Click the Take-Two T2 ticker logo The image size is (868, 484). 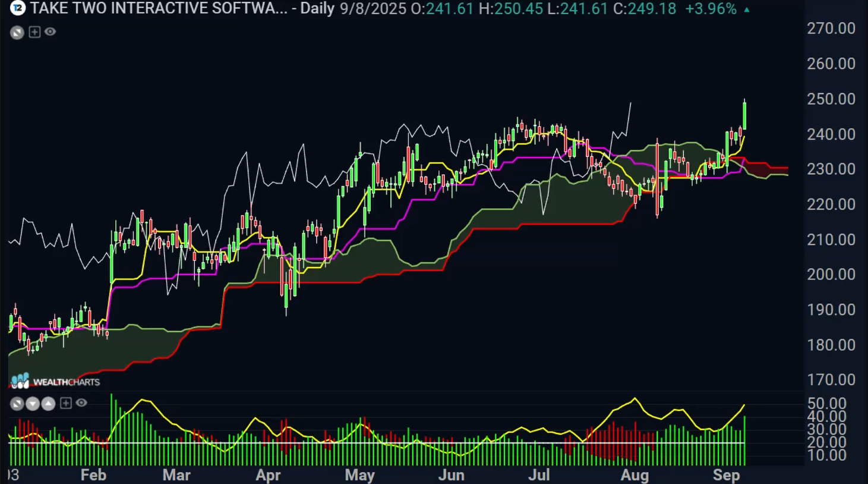tap(18, 8)
